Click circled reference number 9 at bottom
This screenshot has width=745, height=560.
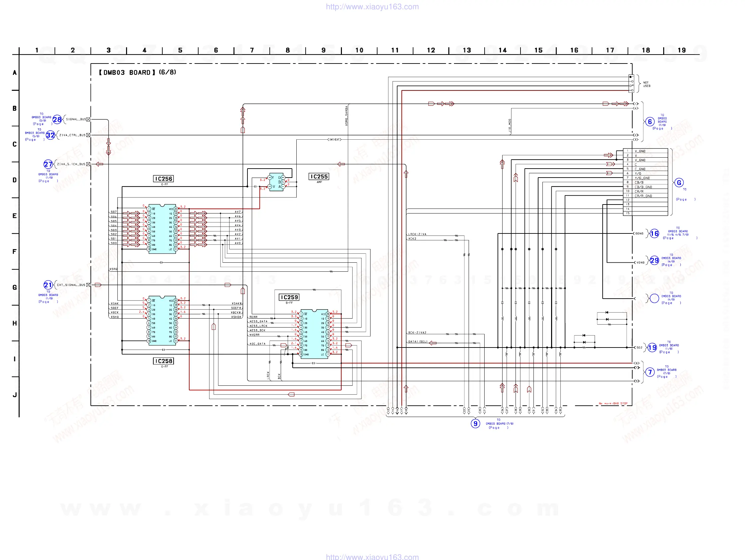click(x=475, y=423)
